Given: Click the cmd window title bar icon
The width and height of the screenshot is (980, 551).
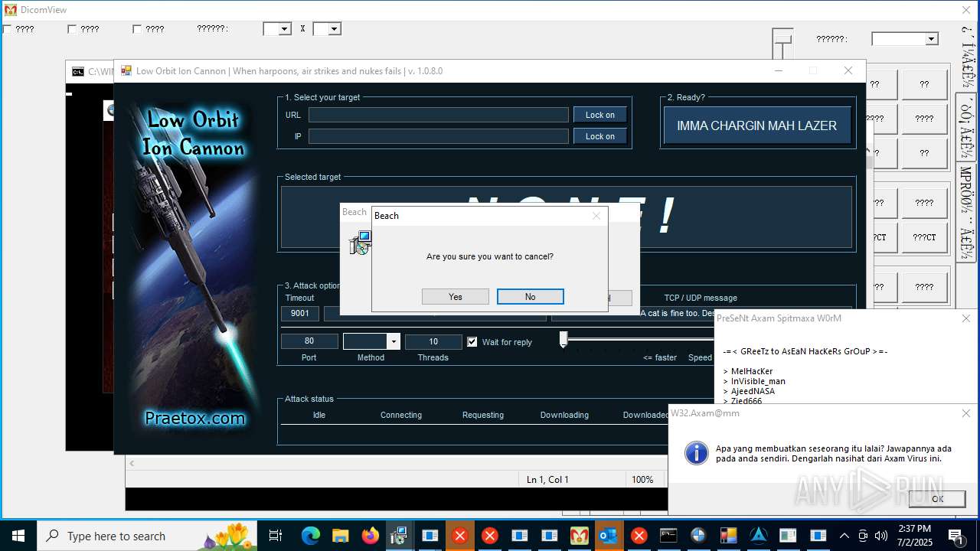Looking at the screenshot, I should tap(78, 72).
